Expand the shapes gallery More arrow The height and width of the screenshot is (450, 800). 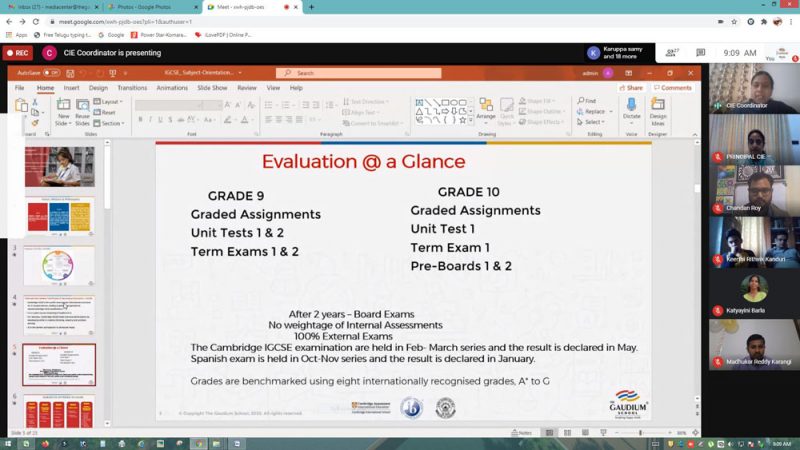click(470, 121)
